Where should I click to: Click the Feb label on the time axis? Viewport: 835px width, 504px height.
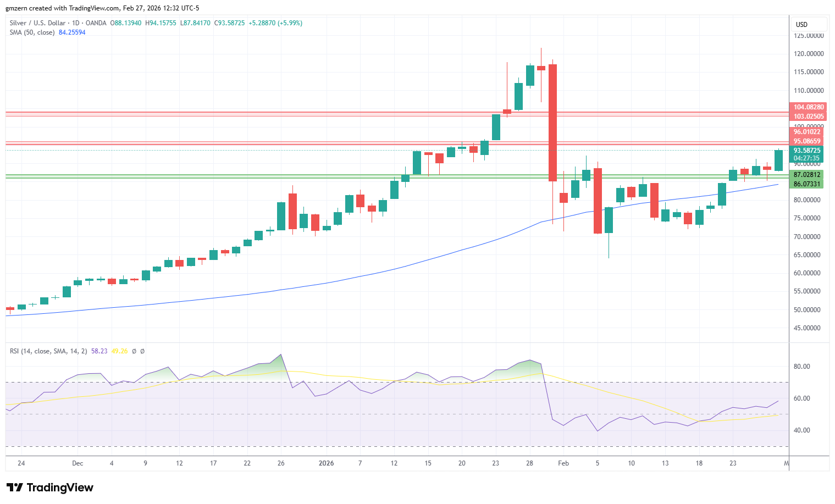(x=563, y=463)
